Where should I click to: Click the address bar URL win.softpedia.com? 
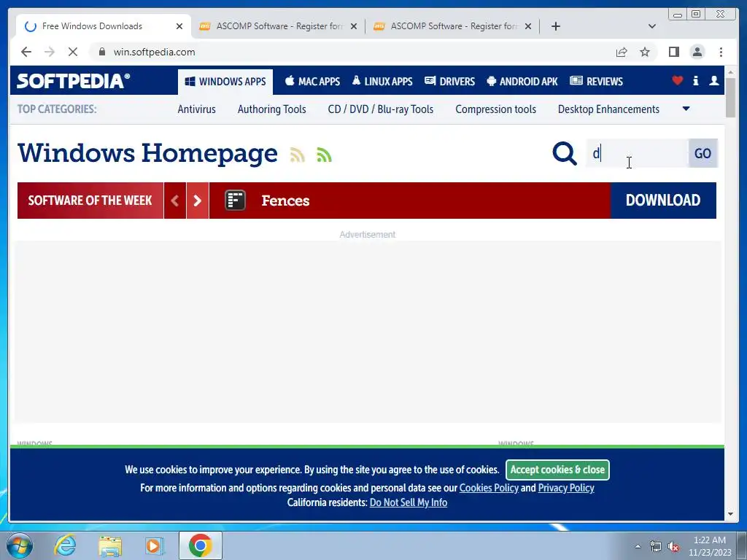point(155,52)
